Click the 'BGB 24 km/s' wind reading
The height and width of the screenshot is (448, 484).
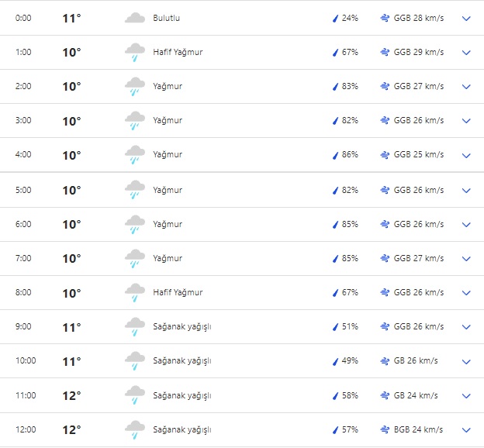pos(418,429)
